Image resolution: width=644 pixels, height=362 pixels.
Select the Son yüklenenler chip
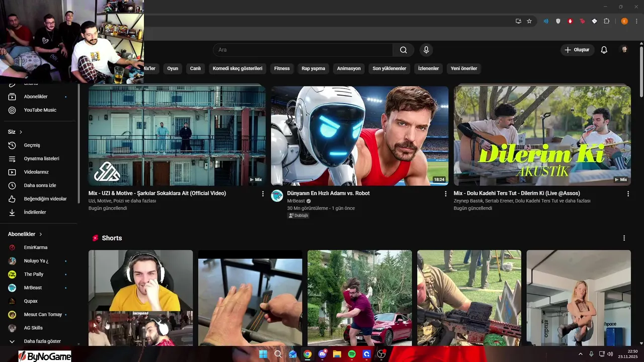[x=389, y=68]
